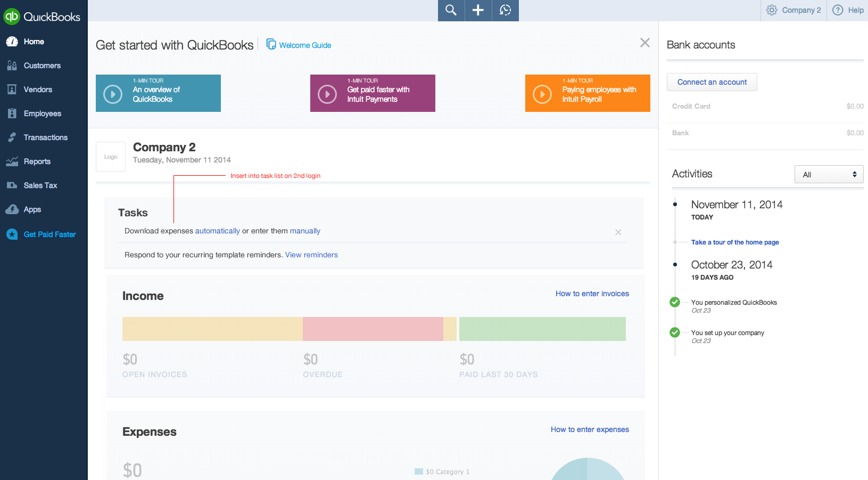Open Employees in the sidebar
This screenshot has height=480, width=868.
(43, 113)
